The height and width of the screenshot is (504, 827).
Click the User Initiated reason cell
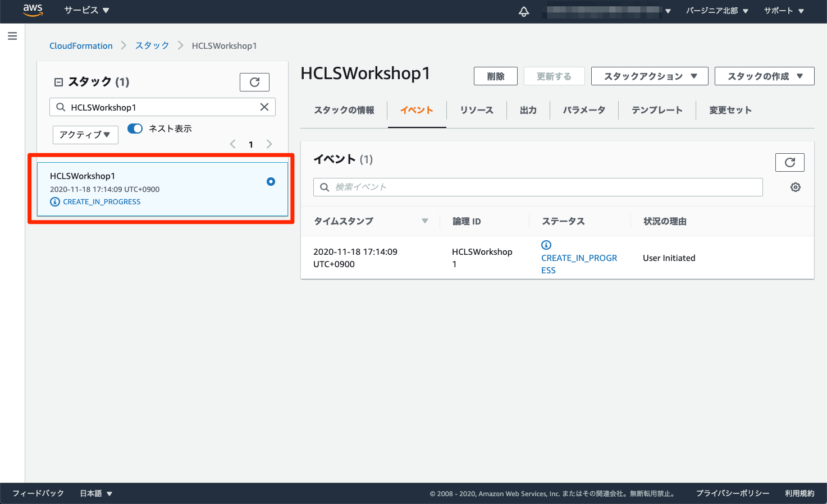669,258
